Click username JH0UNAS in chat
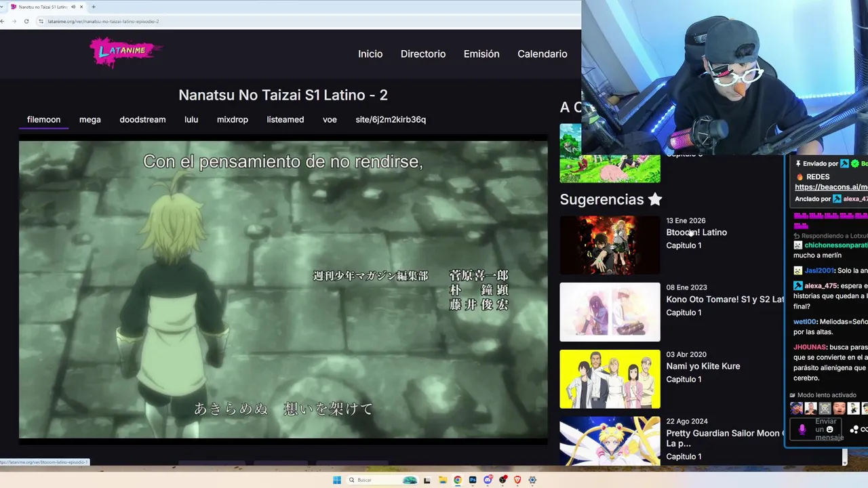Image resolution: width=868 pixels, height=488 pixels. (x=809, y=347)
